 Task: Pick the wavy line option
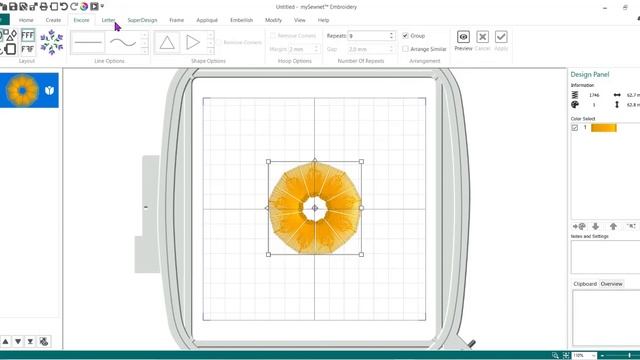point(123,42)
